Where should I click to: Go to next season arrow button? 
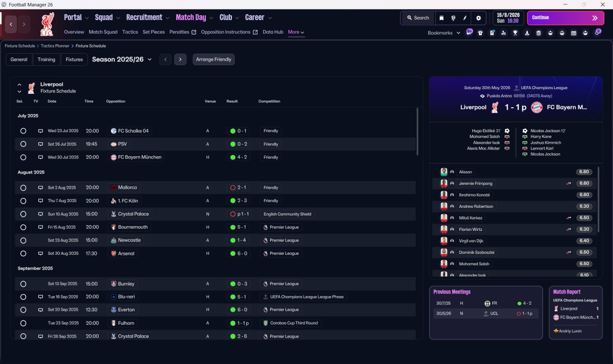click(x=180, y=59)
